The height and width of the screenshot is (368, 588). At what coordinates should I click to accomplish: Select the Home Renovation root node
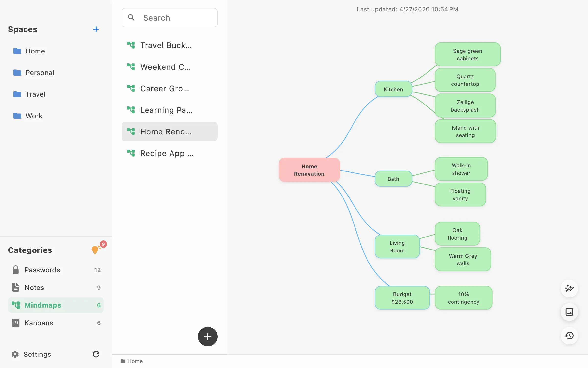point(309,170)
